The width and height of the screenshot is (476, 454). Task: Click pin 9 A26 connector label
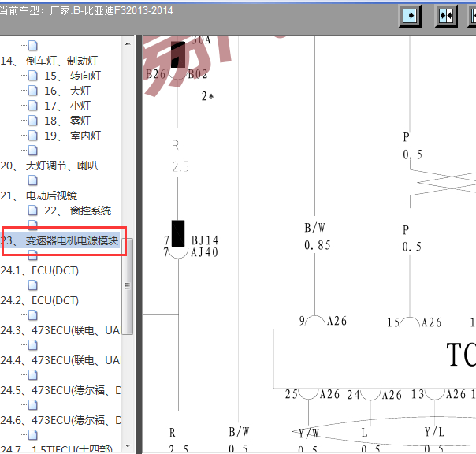coord(322,321)
